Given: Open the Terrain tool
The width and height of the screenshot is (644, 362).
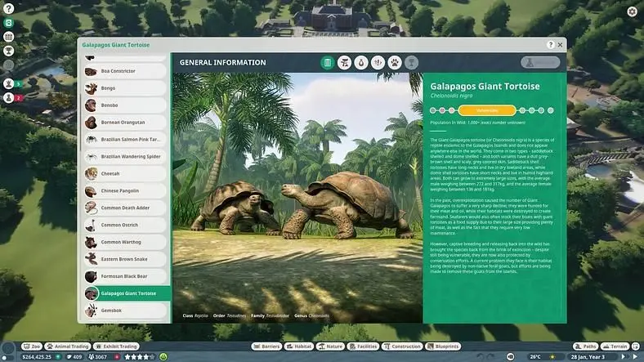Looking at the screenshot, I should click(615, 346).
